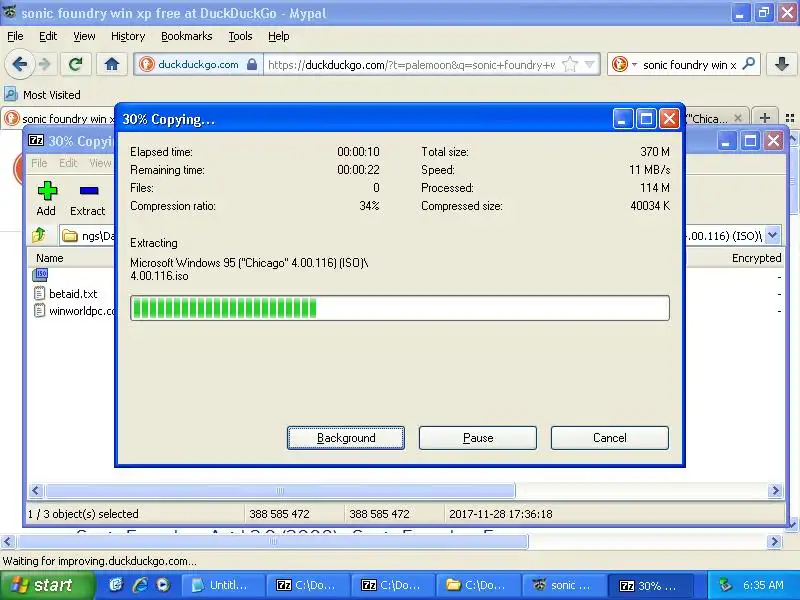Viewport: 800px width, 600px height.
Task: Click the browser horizontal scrollbar right arrow
Action: tap(774, 541)
